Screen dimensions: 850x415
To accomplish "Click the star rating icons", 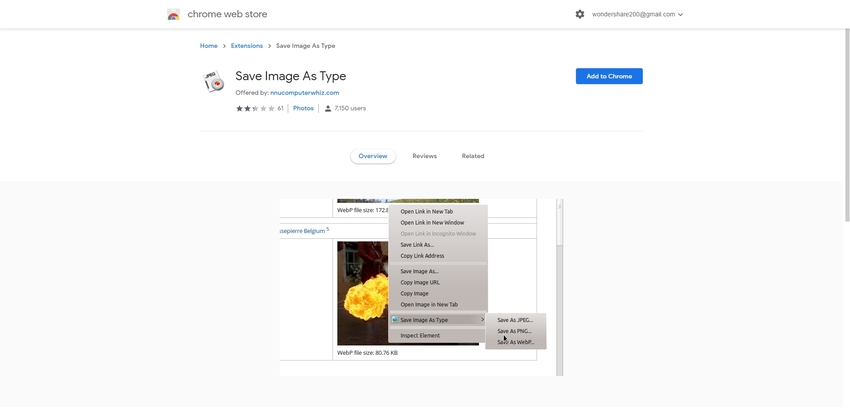I will pyautogui.click(x=255, y=108).
